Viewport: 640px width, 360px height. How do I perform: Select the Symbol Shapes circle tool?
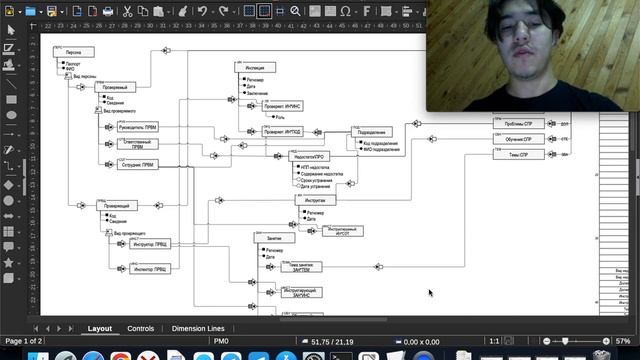coord(9,200)
